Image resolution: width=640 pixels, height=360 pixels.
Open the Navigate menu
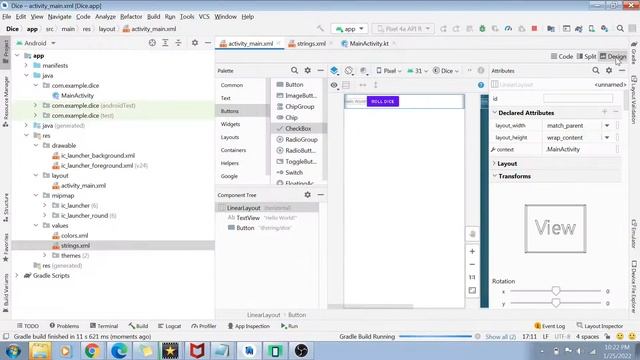pos(60,17)
